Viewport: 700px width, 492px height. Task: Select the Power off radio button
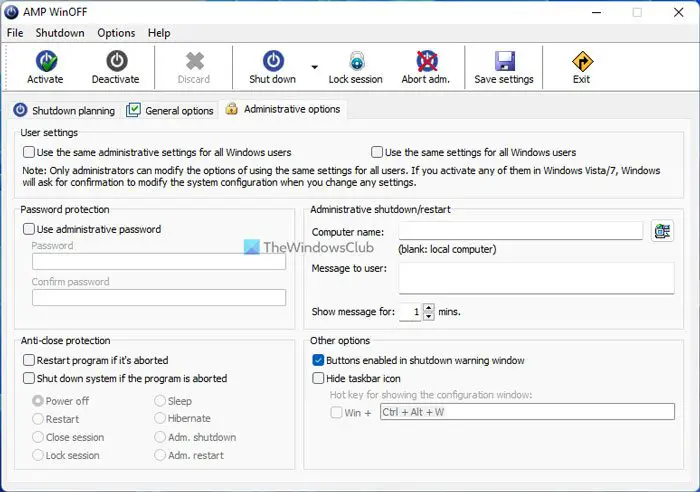tap(38, 400)
